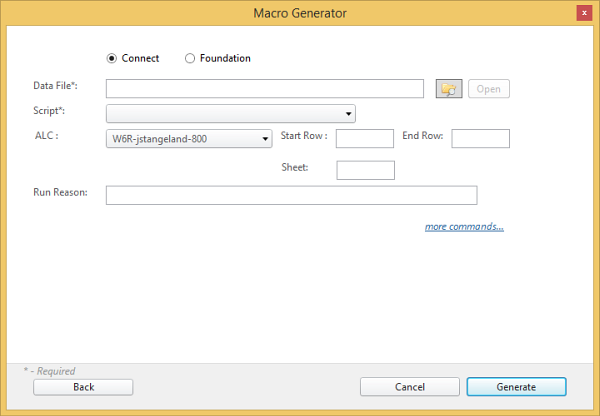The image size is (600, 416).
Task: Click the Run Reason text field
Action: coord(291,195)
